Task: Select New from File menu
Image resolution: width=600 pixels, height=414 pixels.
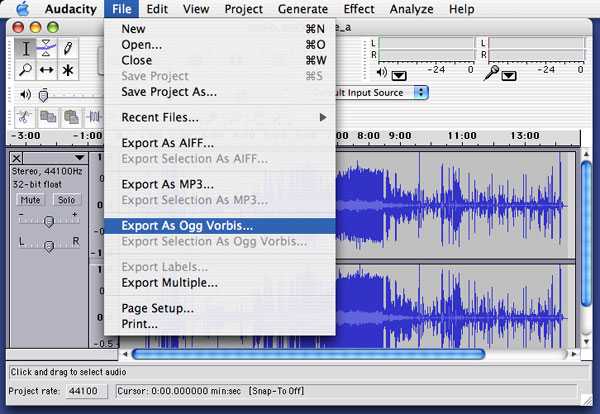Action: click(x=220, y=29)
